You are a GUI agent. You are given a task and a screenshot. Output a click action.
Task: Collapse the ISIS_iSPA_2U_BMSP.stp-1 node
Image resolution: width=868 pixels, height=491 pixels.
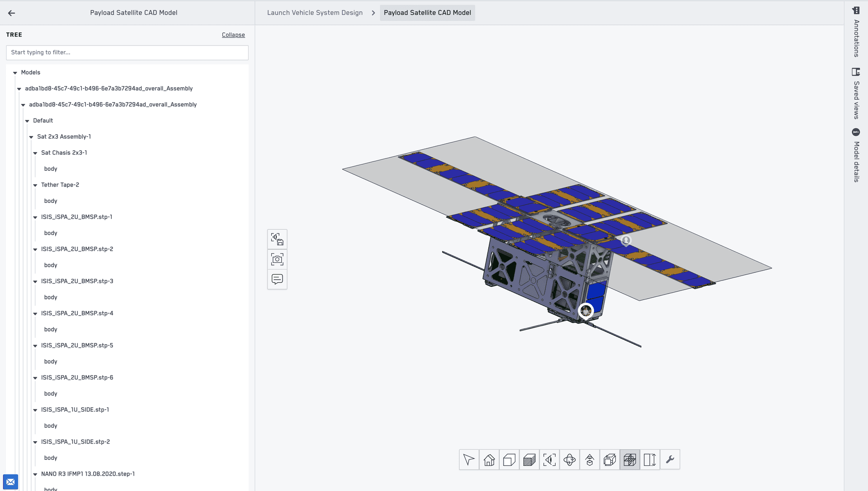pos(35,217)
